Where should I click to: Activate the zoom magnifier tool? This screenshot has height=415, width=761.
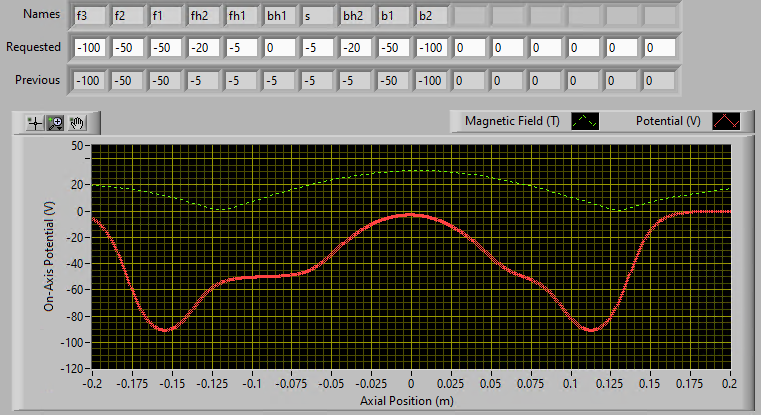coord(55,123)
